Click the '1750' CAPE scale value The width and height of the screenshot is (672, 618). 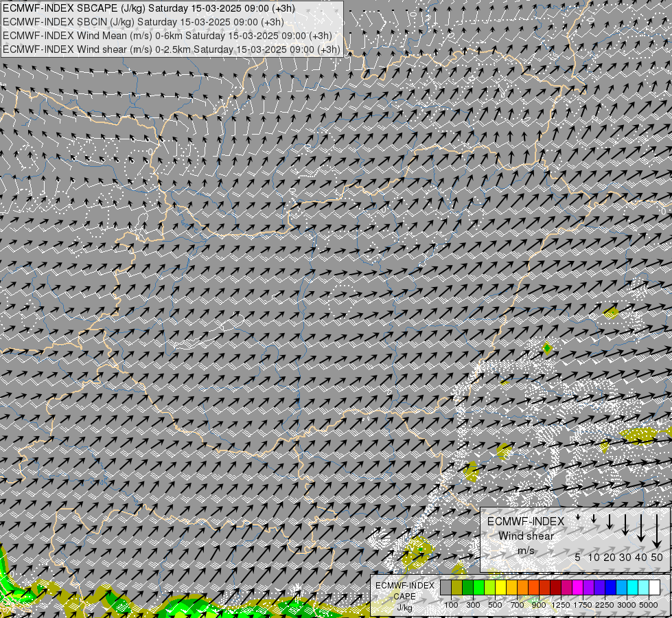pos(583,605)
